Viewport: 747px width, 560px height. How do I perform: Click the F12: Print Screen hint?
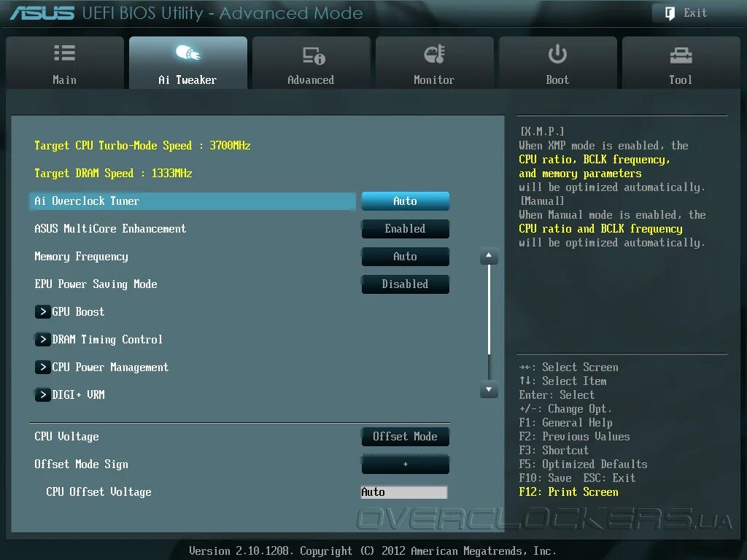pyautogui.click(x=568, y=492)
